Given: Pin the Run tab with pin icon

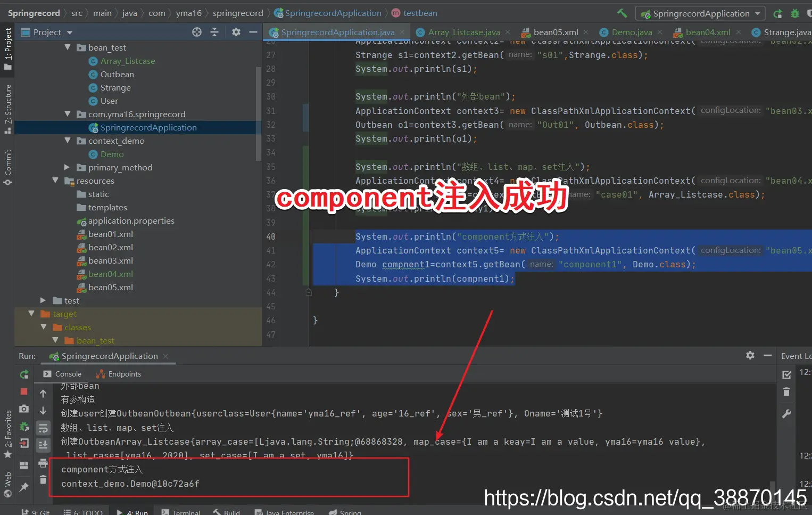Looking at the screenshot, I should click(24, 487).
